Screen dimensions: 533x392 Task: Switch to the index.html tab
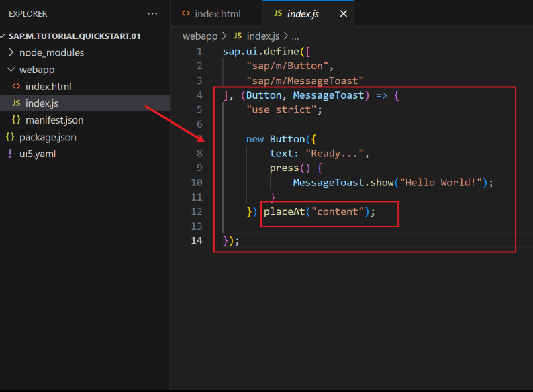217,13
